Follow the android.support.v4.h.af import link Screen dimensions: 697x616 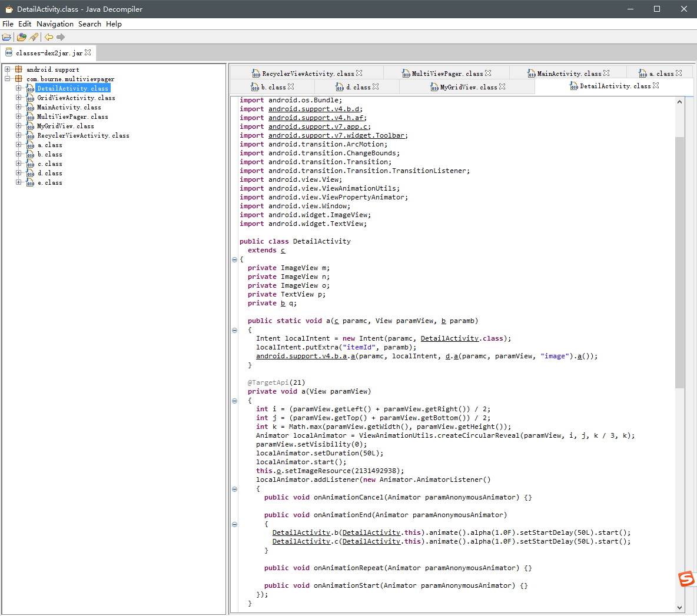(317, 118)
